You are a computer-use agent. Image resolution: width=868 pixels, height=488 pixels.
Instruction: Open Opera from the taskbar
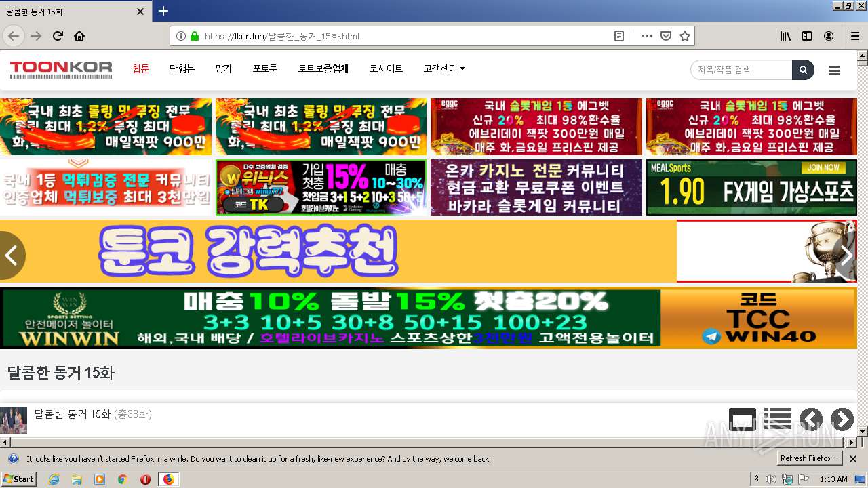[x=145, y=479]
